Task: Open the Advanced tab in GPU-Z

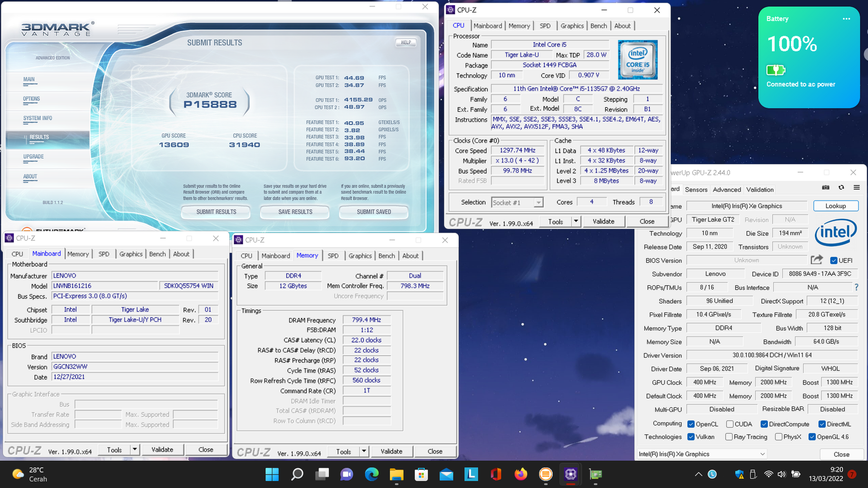Action: [x=726, y=190]
